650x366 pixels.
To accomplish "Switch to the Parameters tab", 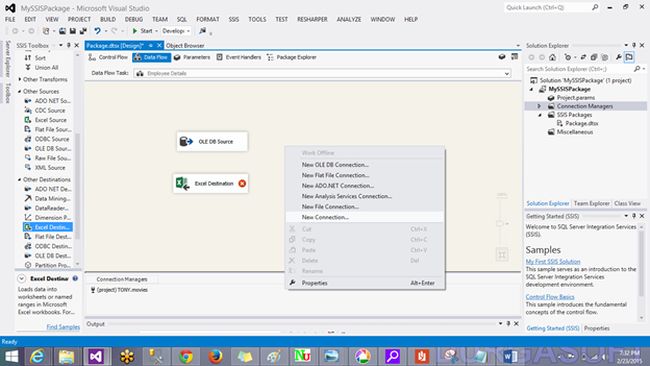I will pyautogui.click(x=192, y=57).
